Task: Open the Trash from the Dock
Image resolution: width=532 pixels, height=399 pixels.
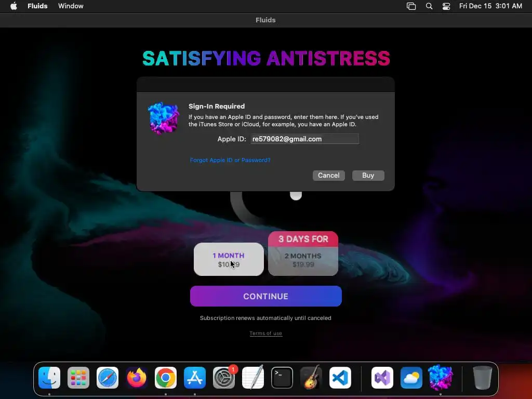Action: click(x=483, y=378)
